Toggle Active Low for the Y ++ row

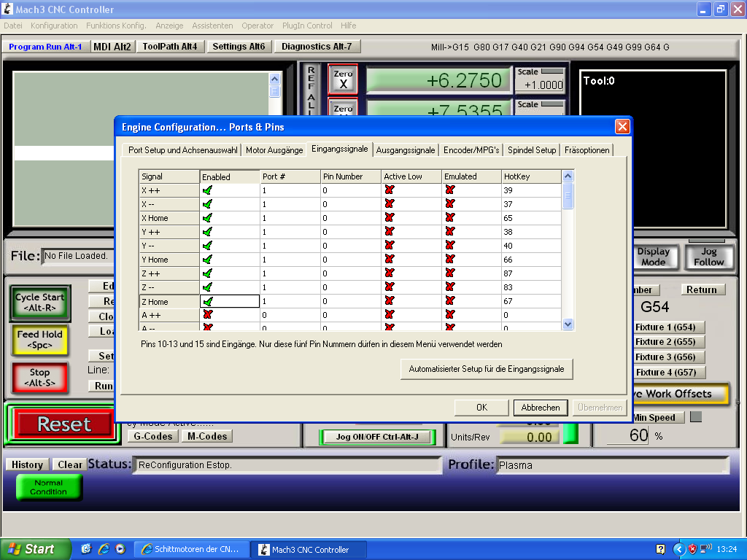tap(390, 231)
